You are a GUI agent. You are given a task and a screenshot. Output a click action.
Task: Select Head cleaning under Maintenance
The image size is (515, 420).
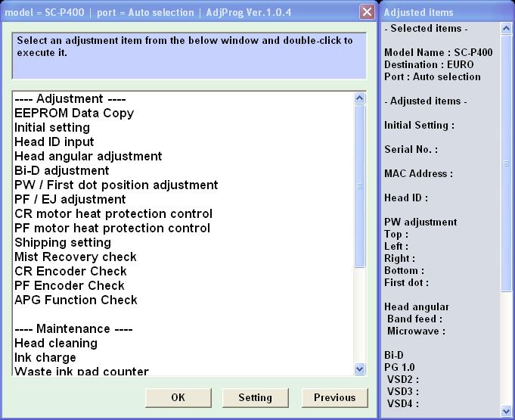pos(56,344)
